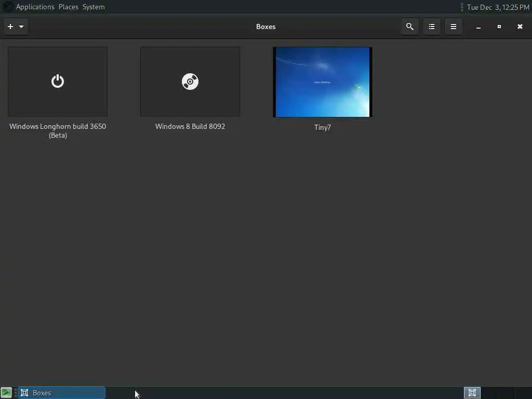Screen dimensions: 532x399
Task: Expand the new box dropdown arrow
Action: pyautogui.click(x=21, y=26)
